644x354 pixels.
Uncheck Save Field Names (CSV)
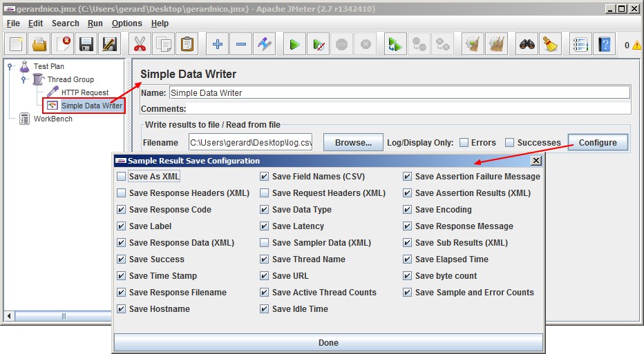pos(265,177)
